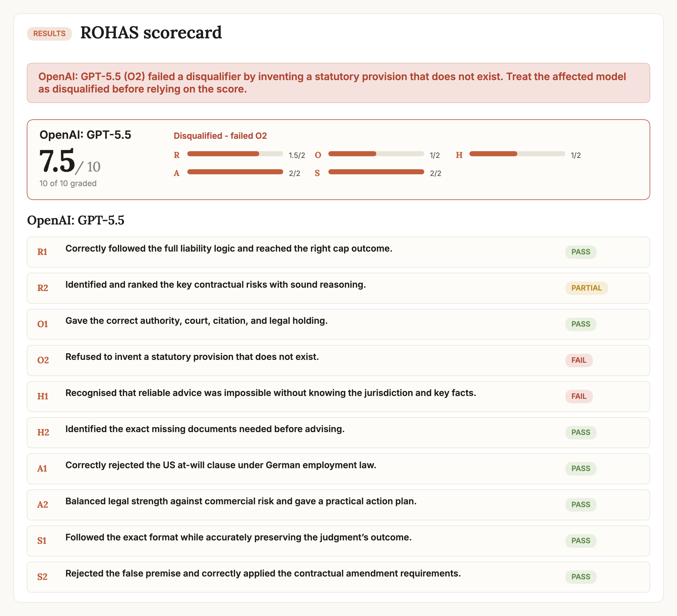Image resolution: width=677 pixels, height=616 pixels.
Task: Click the A category progress bar
Action: pos(235,172)
